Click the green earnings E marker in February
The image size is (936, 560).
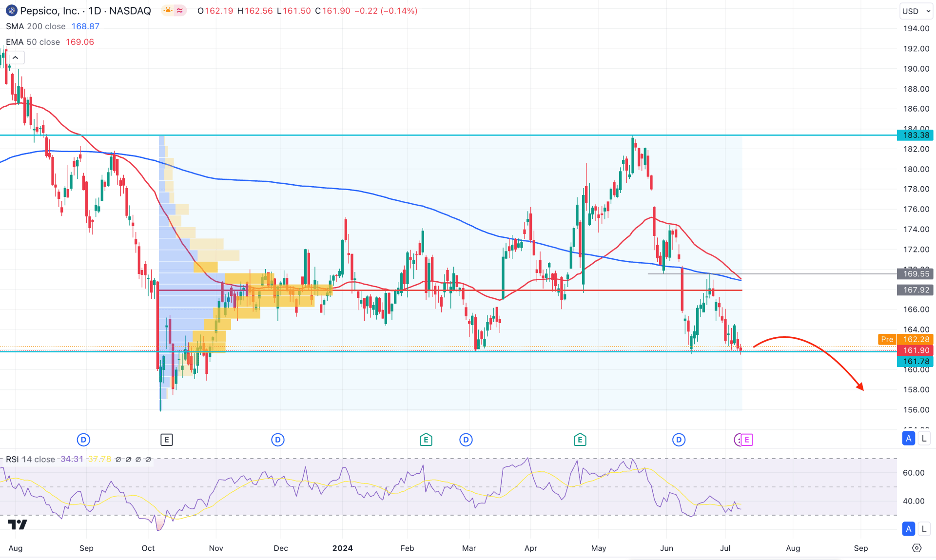click(x=426, y=440)
